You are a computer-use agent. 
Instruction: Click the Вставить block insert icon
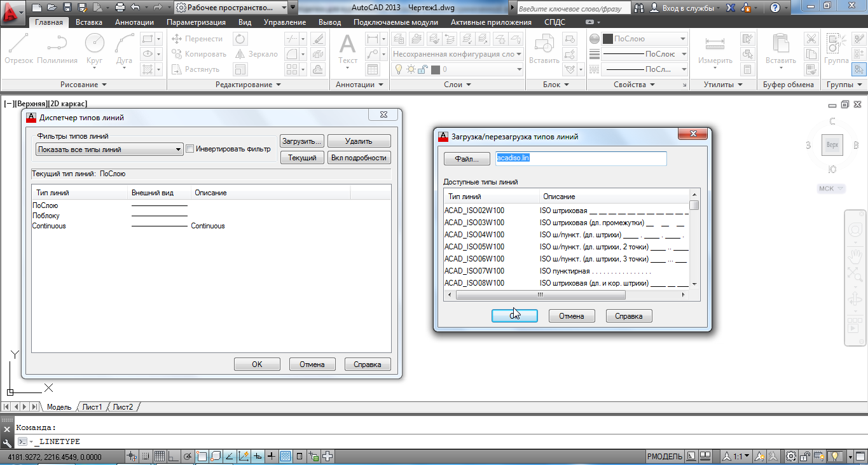[x=544, y=50]
